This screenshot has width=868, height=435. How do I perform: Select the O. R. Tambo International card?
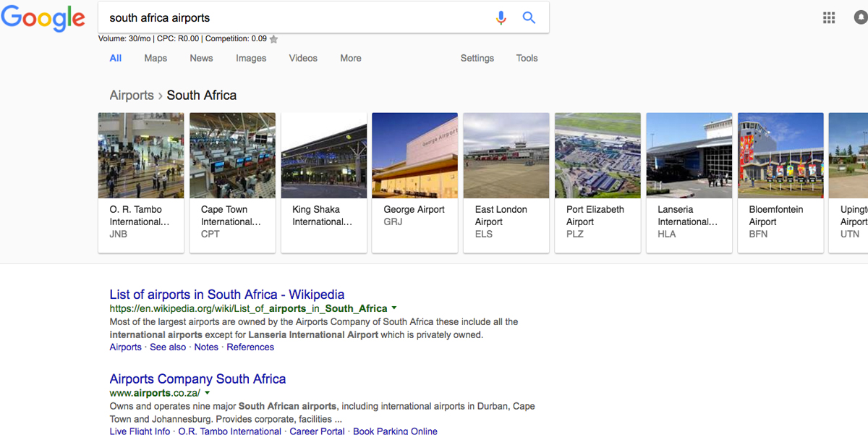point(141,182)
